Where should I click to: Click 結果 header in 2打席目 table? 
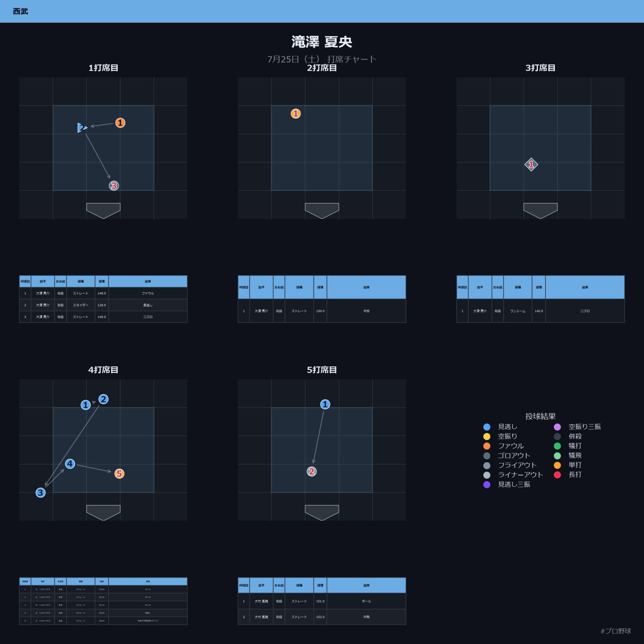366,287
